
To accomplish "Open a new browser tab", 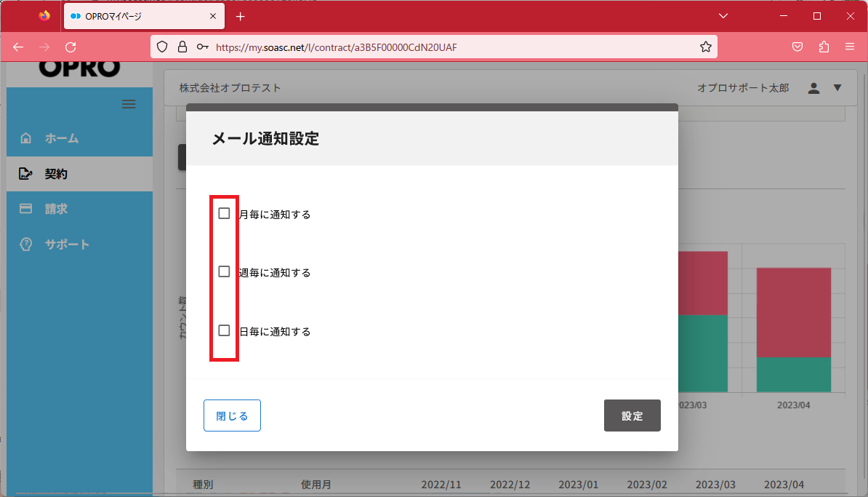I will pos(241,16).
